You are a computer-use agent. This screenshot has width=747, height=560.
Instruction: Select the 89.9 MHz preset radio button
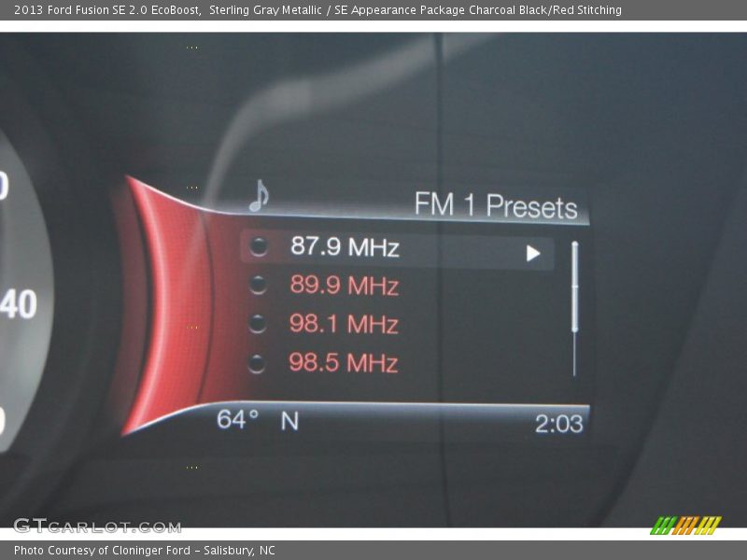click(258, 285)
